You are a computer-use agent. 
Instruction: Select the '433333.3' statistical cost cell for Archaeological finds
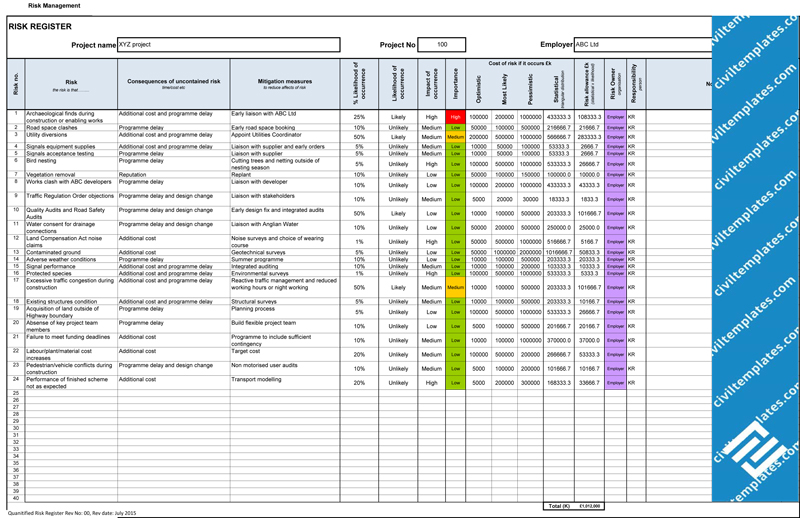click(559, 117)
